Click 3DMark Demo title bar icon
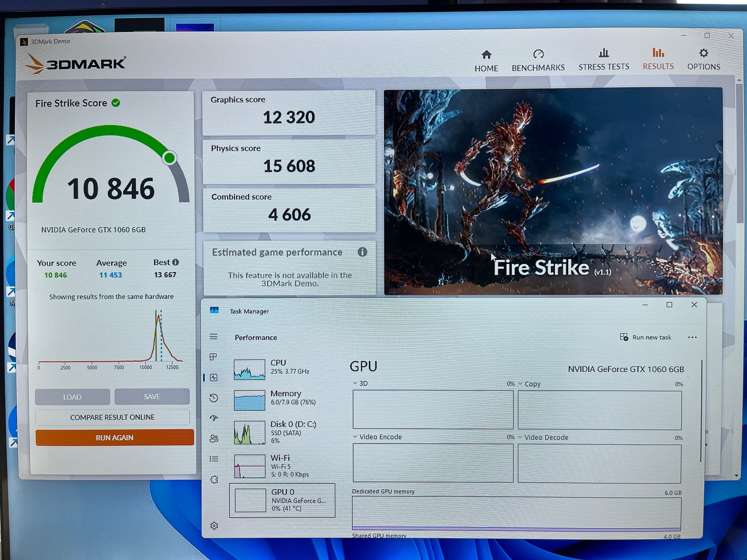Image resolution: width=747 pixels, height=560 pixels. 24,42
